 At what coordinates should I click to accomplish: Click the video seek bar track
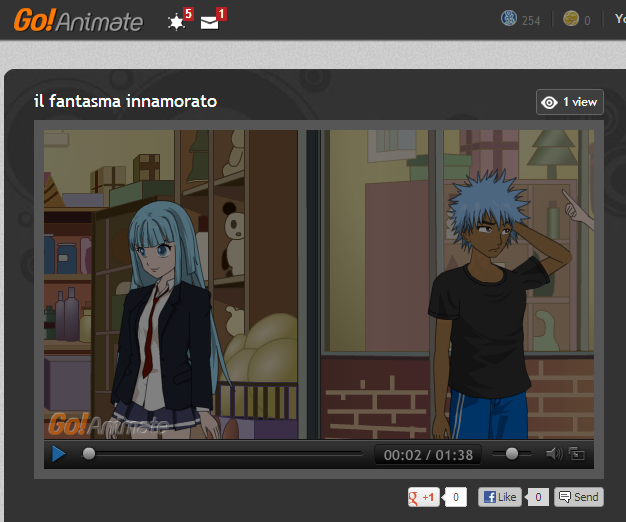[222, 454]
